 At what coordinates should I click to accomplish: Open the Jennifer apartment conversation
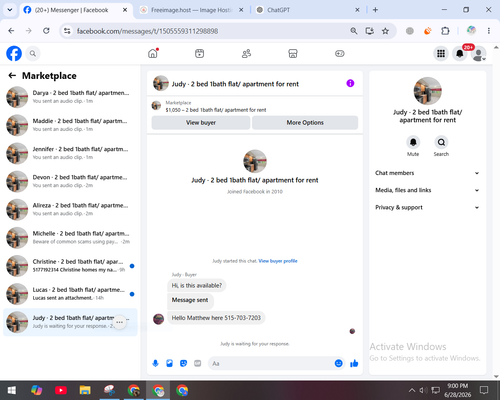pos(70,153)
